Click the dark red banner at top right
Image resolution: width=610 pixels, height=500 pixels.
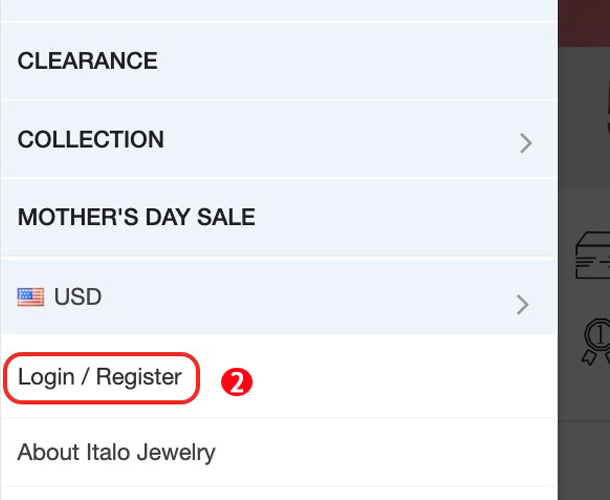[584, 20]
